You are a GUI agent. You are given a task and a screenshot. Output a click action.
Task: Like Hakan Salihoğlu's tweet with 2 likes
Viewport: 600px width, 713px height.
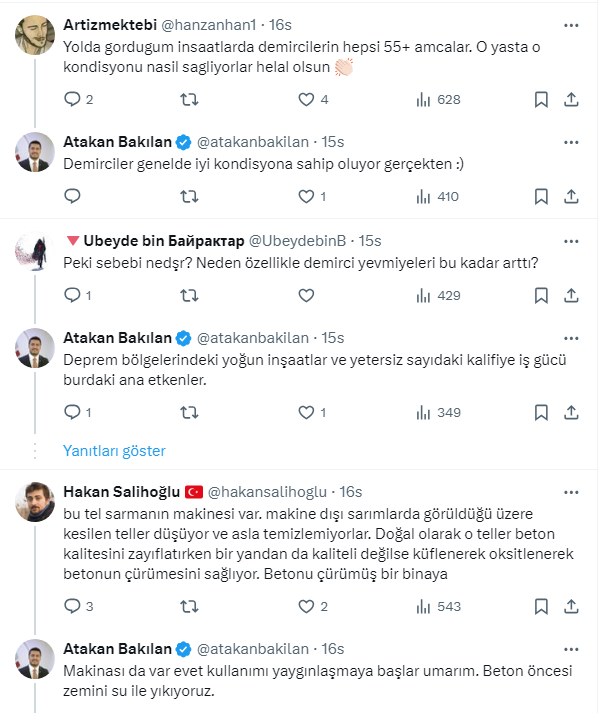307,606
